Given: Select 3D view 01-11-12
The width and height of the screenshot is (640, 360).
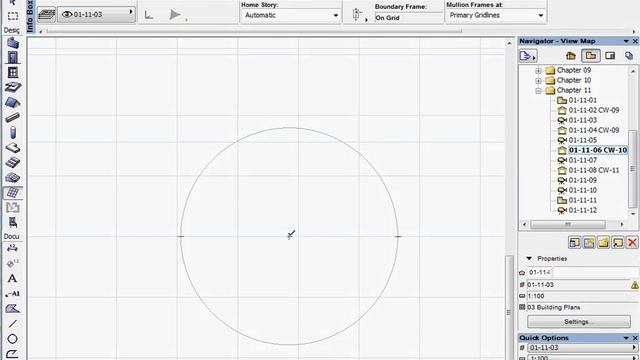Looking at the screenshot, I should point(582,210).
